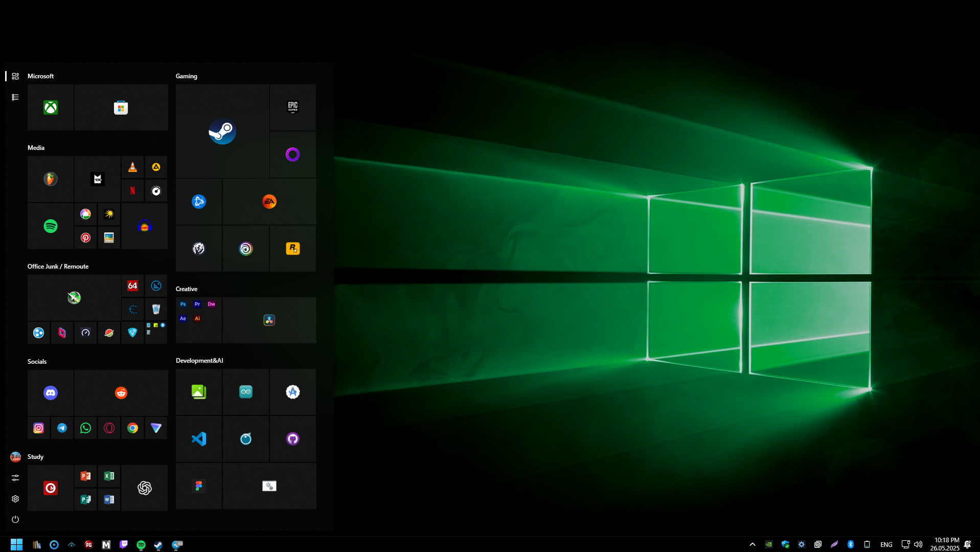Screen dimensions: 980x552
Task: Open the Google Chrome tile
Action: click(x=132, y=428)
